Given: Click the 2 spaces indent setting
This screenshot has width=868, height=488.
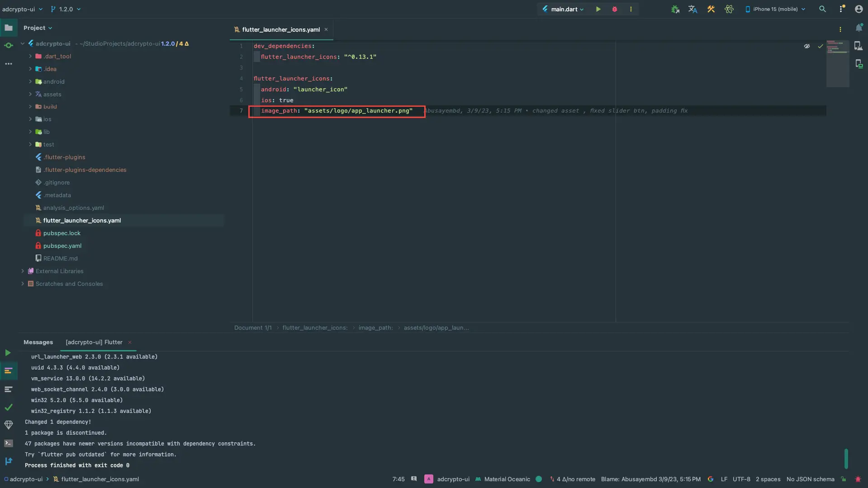Looking at the screenshot, I should 768,479.
